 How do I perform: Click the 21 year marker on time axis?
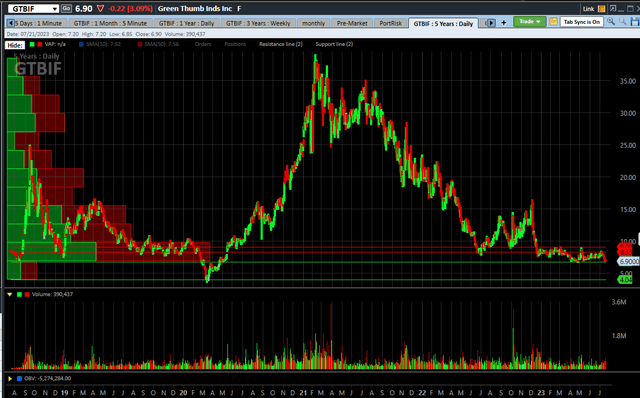coord(303,393)
